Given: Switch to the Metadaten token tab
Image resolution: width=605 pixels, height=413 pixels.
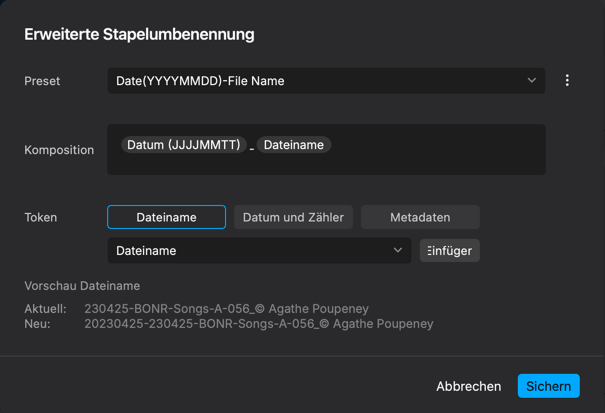Looking at the screenshot, I should click(420, 217).
